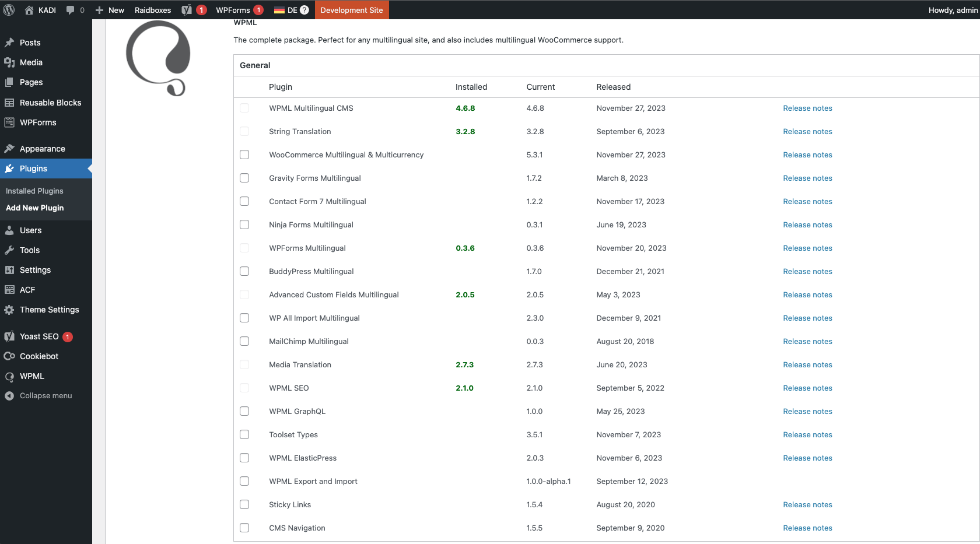Check Ninja Forms Multilingual checkbox
Screen dimensions: 980x544
244,224
